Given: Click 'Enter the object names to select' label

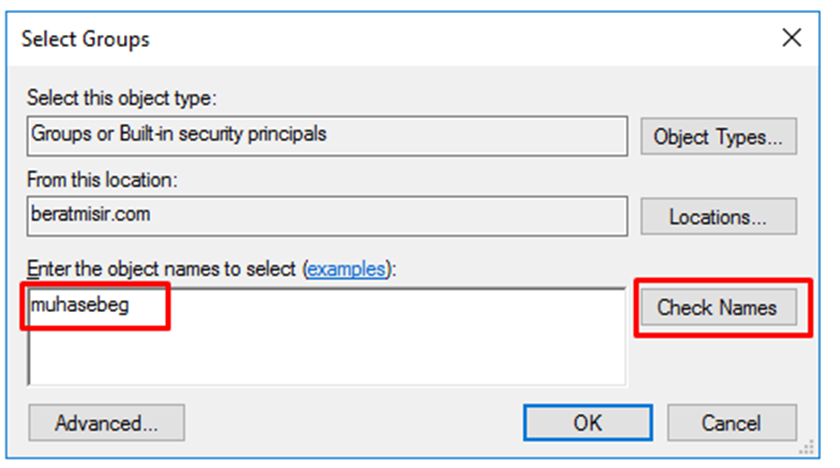Looking at the screenshot, I should pos(160,269).
